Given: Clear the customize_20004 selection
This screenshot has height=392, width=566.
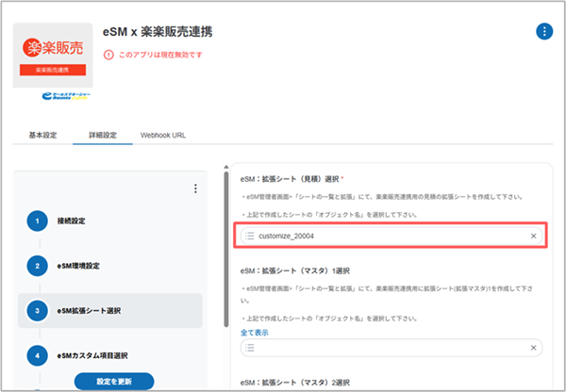Looking at the screenshot, I should (x=533, y=236).
